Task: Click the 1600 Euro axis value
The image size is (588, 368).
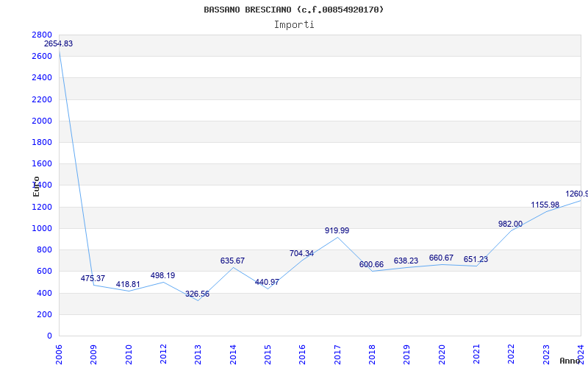Action: (x=43, y=163)
